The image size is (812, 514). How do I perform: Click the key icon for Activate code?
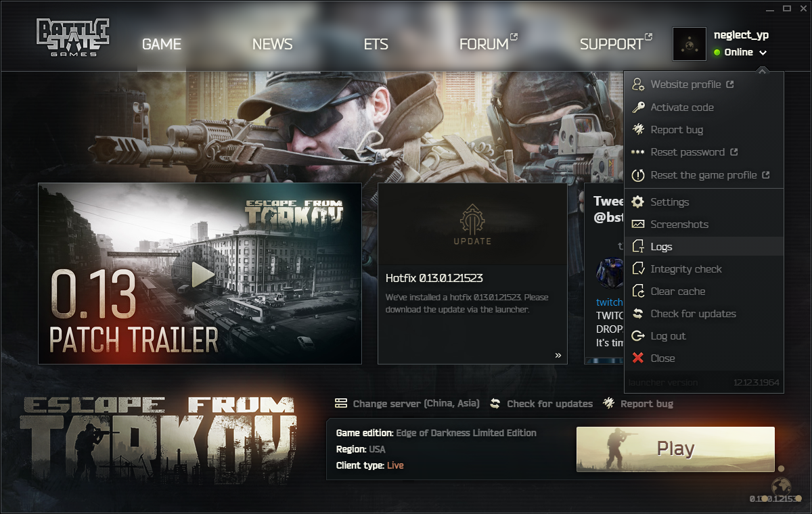[638, 107]
